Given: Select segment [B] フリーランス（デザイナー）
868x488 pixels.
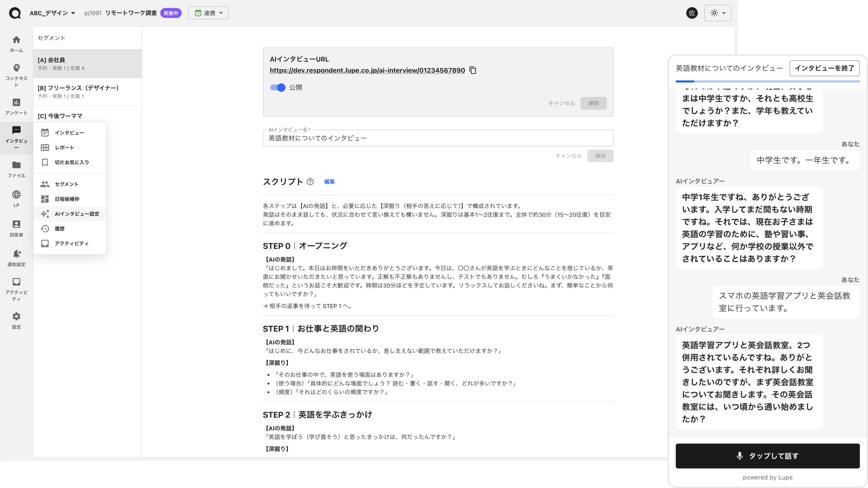Looking at the screenshot, I should [87, 92].
